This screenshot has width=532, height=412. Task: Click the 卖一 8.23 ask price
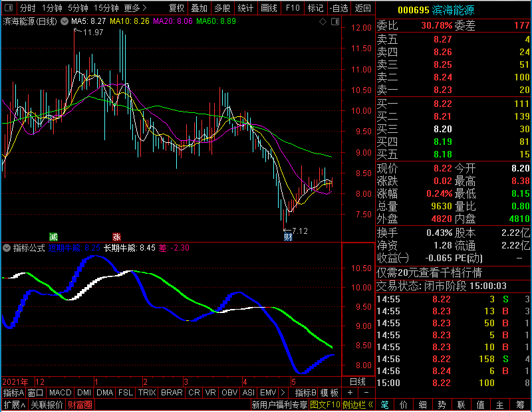pos(443,90)
